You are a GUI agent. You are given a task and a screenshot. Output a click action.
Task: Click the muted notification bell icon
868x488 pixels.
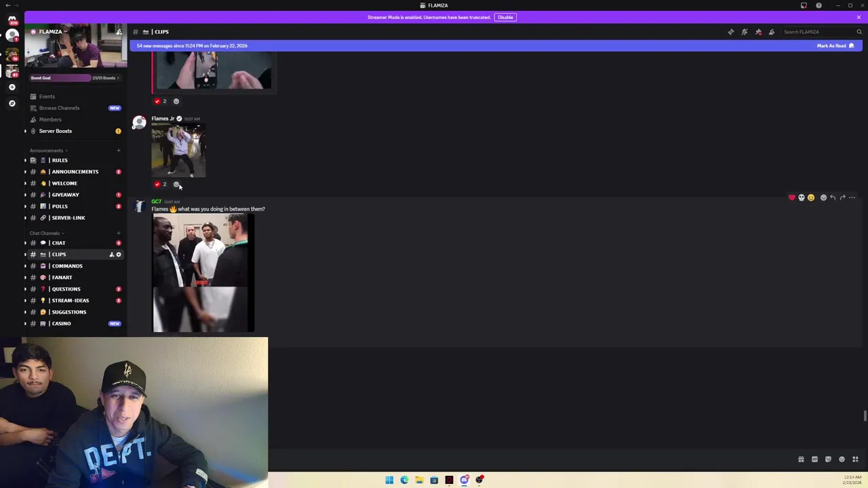[x=744, y=32]
